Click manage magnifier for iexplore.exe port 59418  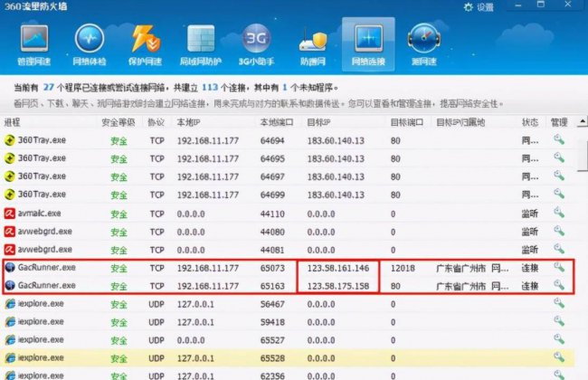pyautogui.click(x=559, y=321)
